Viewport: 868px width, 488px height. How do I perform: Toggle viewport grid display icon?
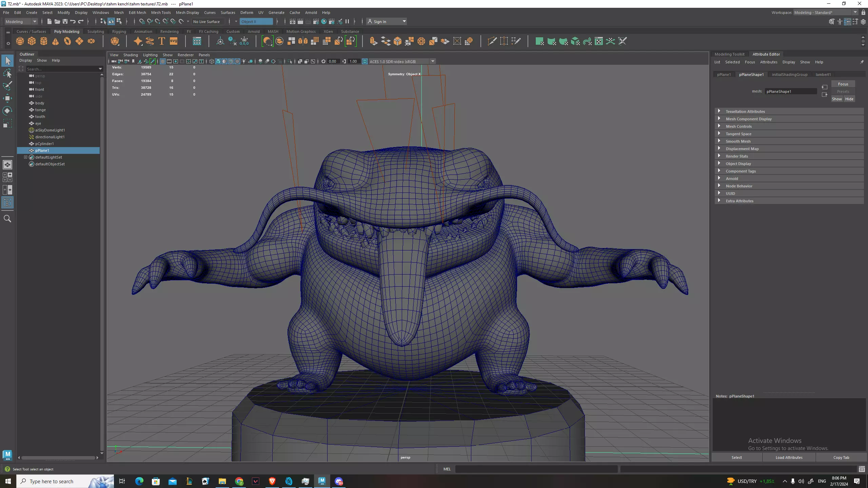[163, 61]
